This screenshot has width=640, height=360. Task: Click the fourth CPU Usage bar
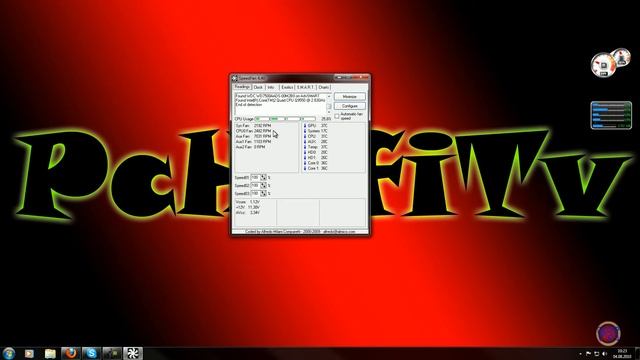click(308, 119)
